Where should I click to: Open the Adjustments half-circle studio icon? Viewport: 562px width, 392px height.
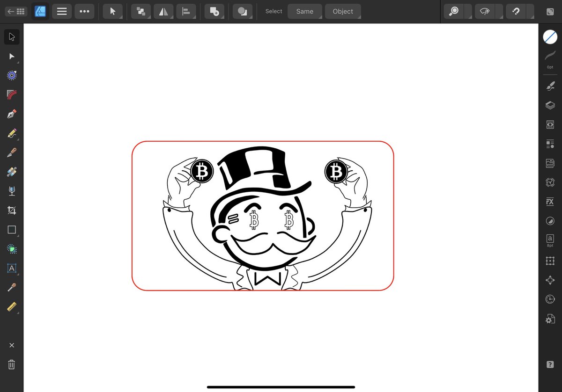(550, 221)
